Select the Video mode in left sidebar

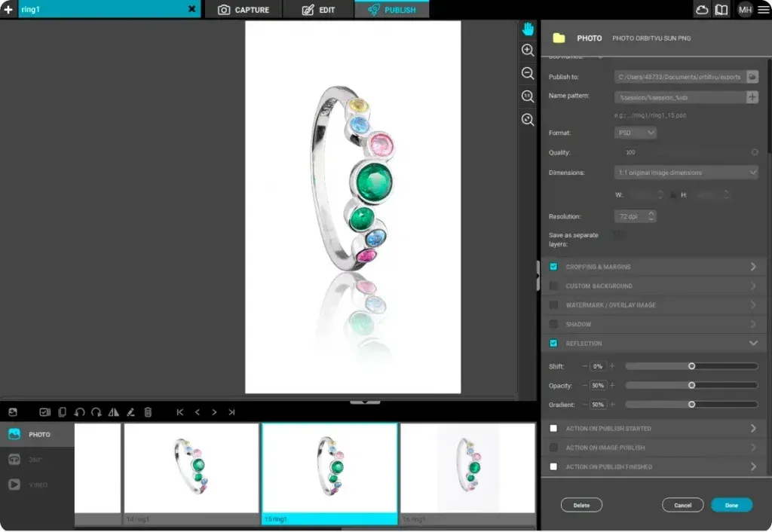pos(30,485)
